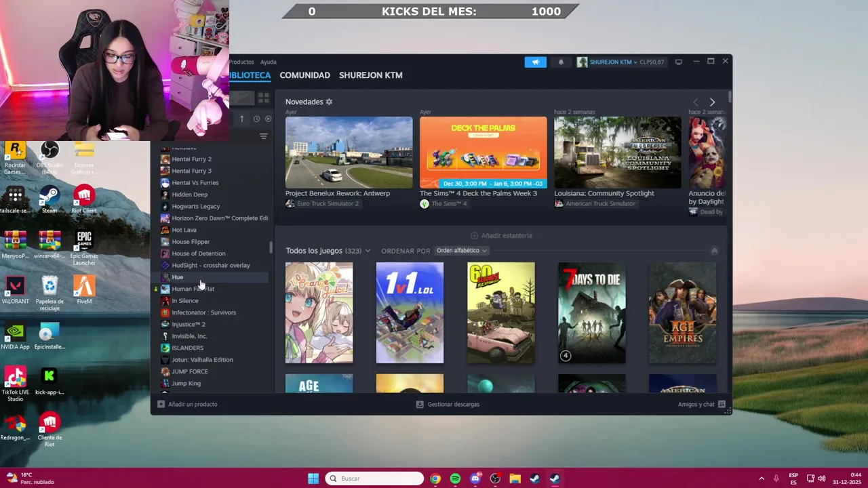
Task: Collapse the Todos los juegos shelf arrow
Action: tap(714, 251)
